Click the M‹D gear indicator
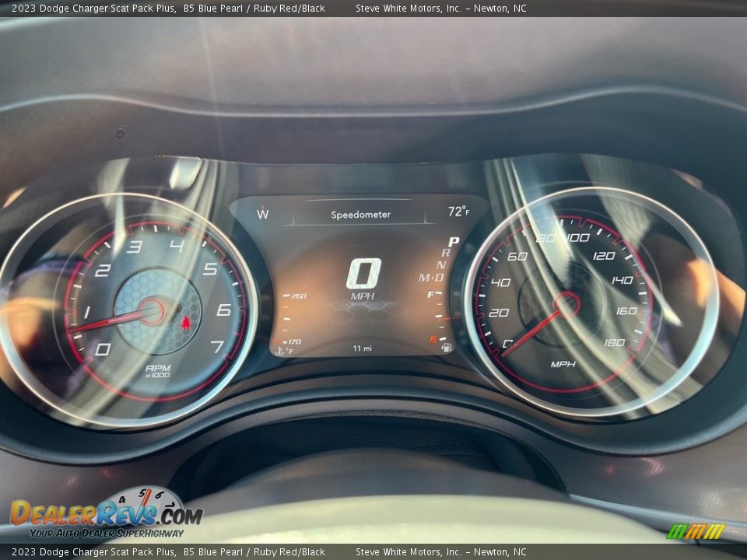Screen dimensions: 747x560 pos(431,278)
